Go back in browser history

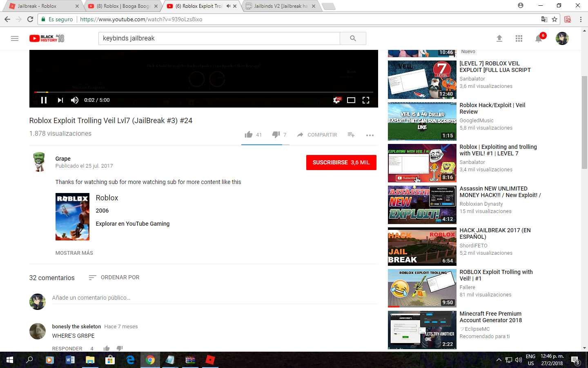coord(7,19)
